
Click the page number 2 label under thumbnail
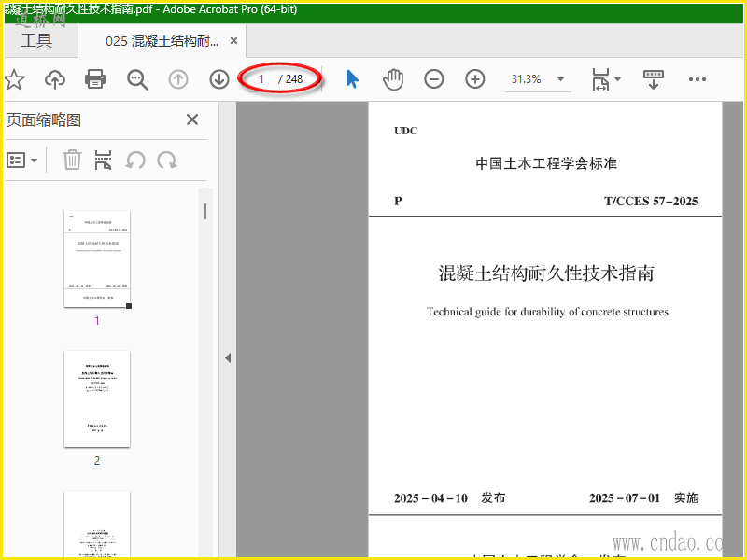pos(97,461)
